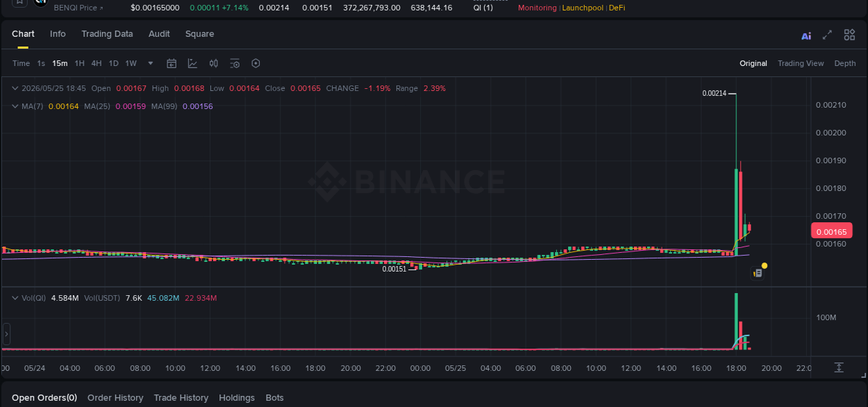Switch to the Chart tab
Image resolution: width=868 pixels, height=407 pixels.
(x=23, y=34)
